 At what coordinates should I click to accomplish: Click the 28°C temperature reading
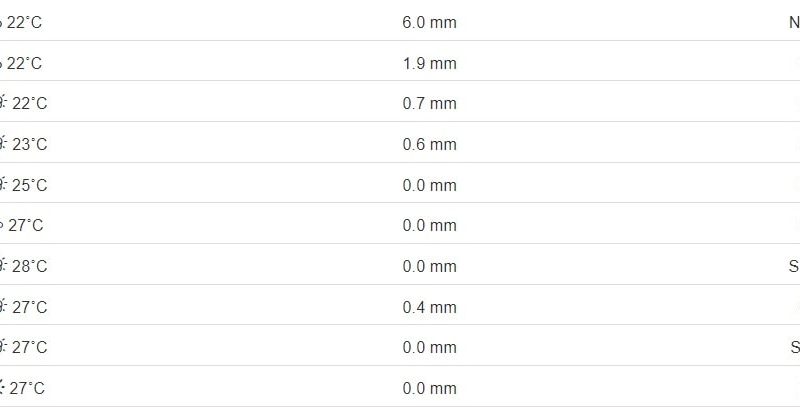pyautogui.click(x=30, y=266)
